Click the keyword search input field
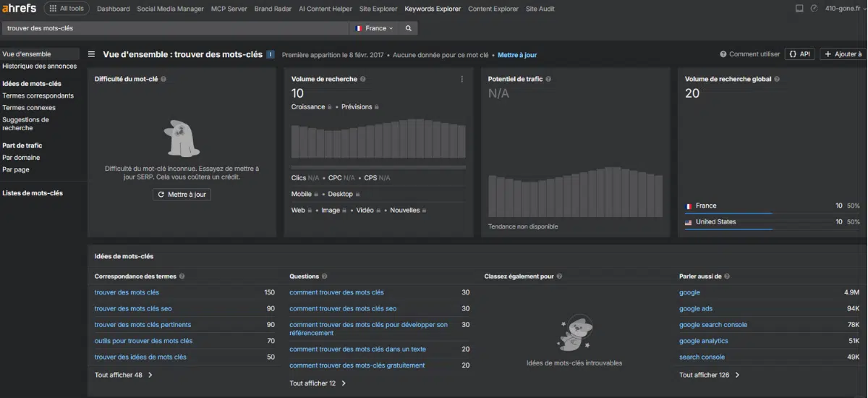Image resolution: width=868 pixels, height=398 pixels. pos(174,28)
